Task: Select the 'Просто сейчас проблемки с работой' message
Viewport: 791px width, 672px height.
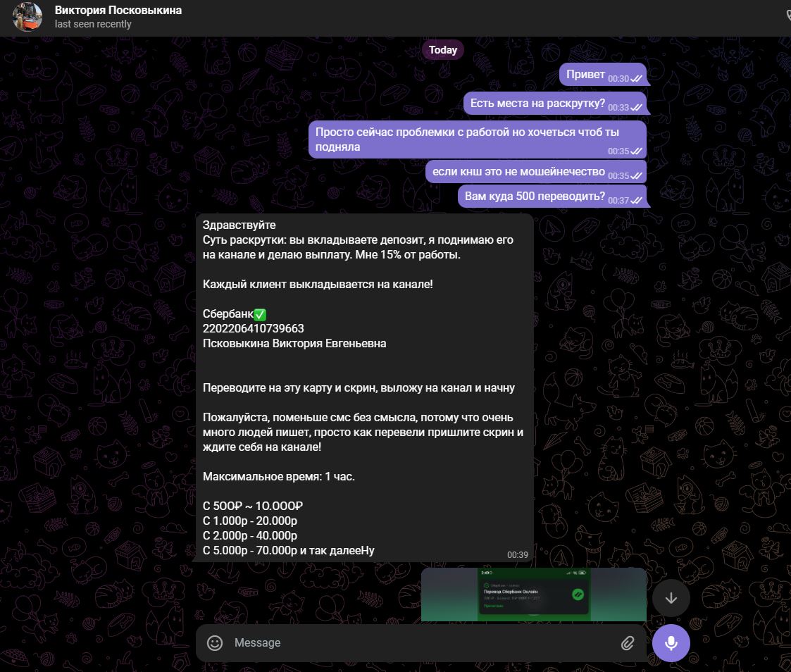Action: (478, 139)
